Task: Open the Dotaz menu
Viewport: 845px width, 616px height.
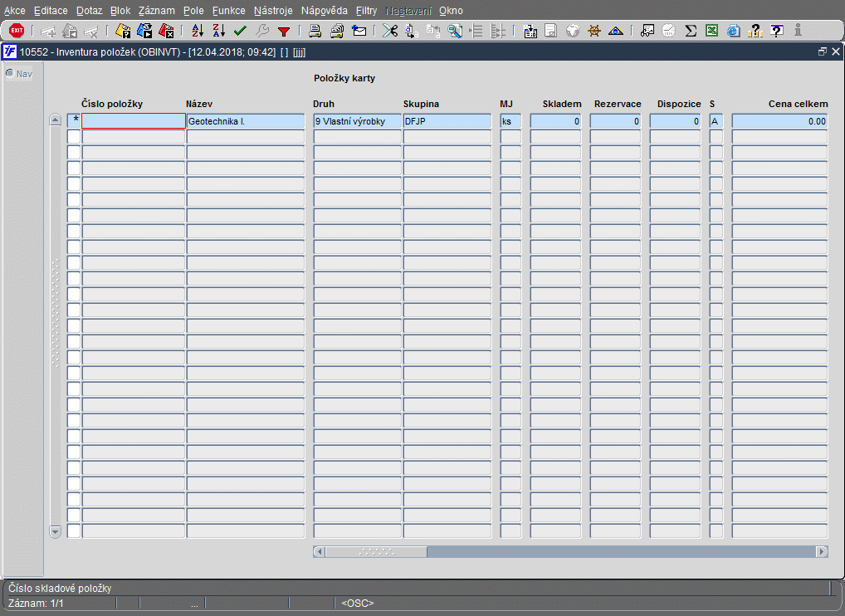Action: tap(89, 11)
